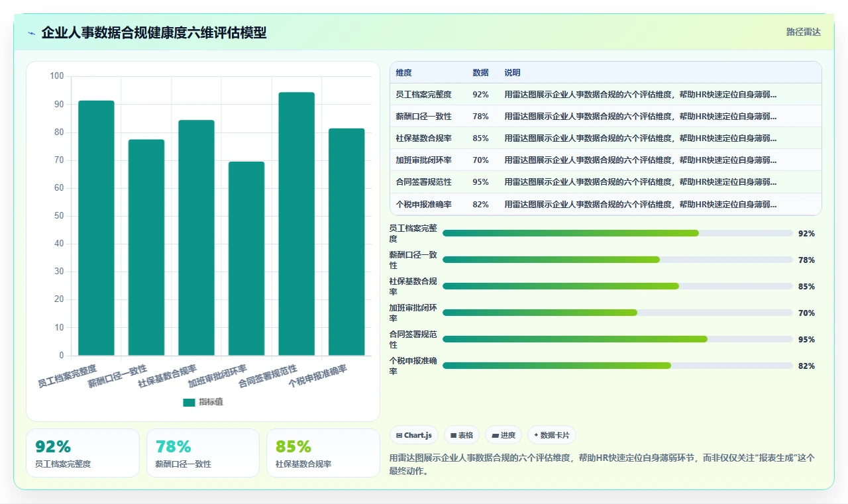
Task: Click the 加班审批闭环率 progress bar
Action: tap(617, 313)
